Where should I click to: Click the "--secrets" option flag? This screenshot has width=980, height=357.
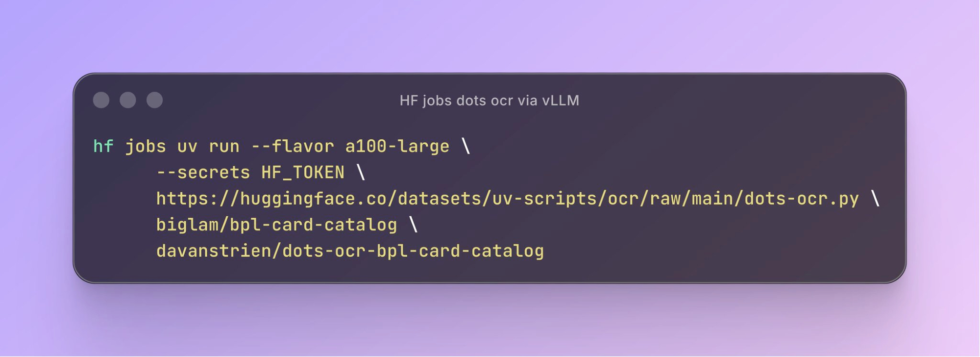point(203,173)
